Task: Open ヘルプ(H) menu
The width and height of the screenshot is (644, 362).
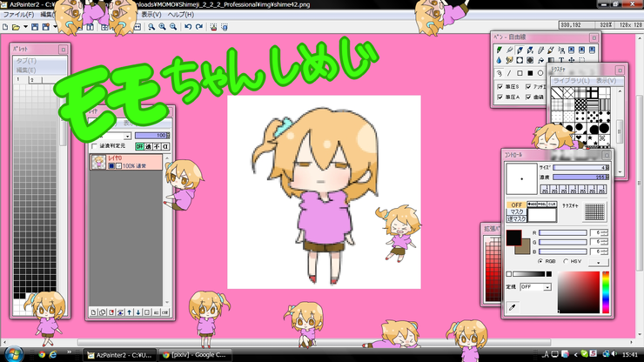Action: click(181, 15)
